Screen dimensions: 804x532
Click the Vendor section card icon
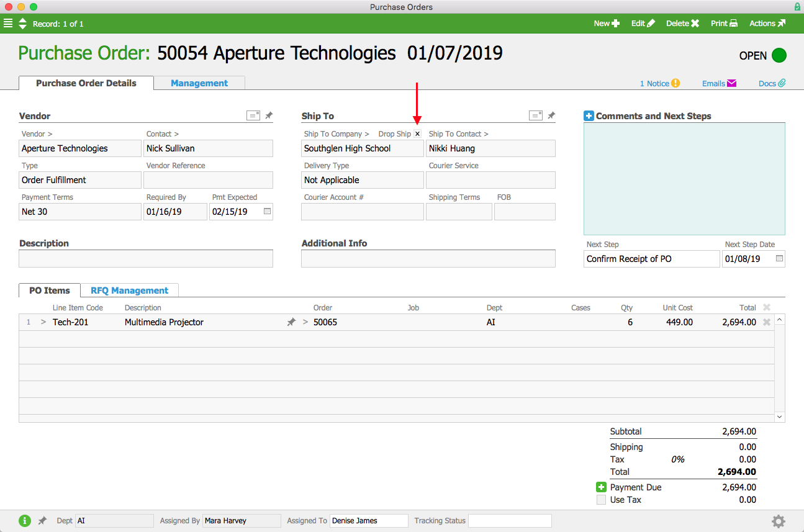(x=253, y=115)
